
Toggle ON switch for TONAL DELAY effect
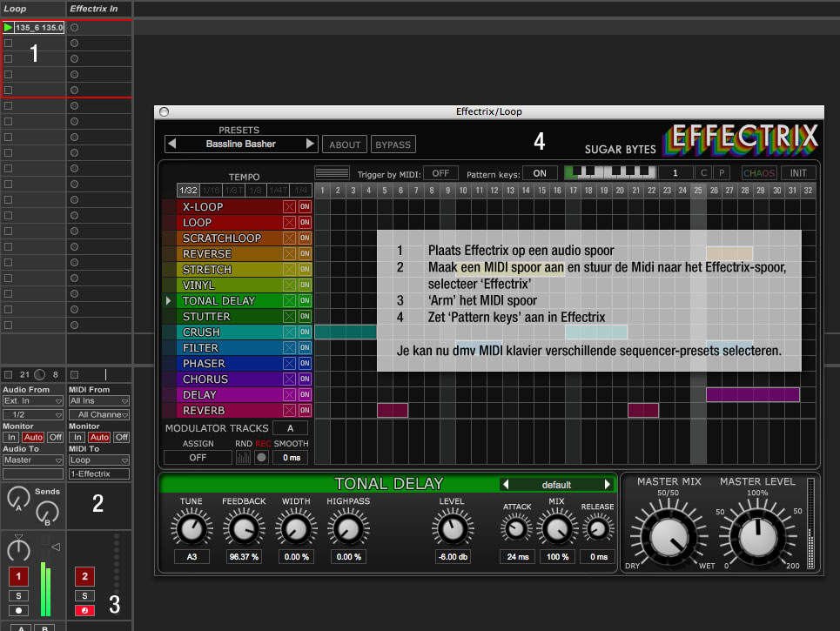tap(305, 300)
